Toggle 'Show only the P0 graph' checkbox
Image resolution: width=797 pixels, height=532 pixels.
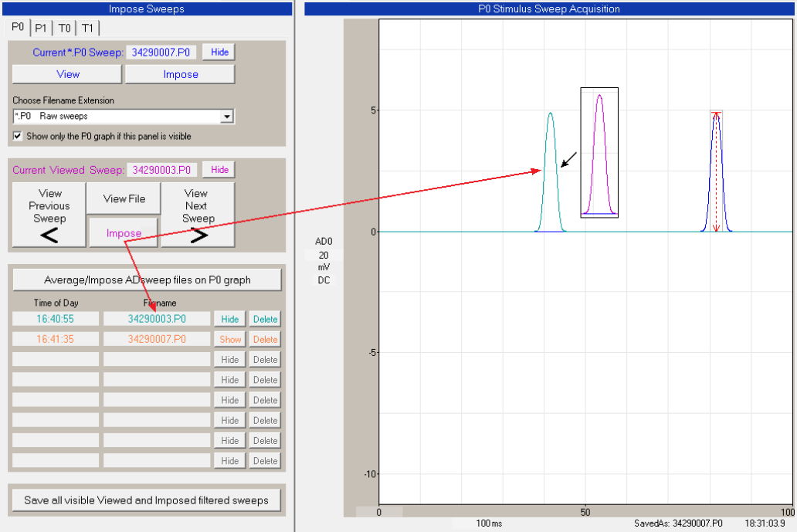tap(18, 136)
